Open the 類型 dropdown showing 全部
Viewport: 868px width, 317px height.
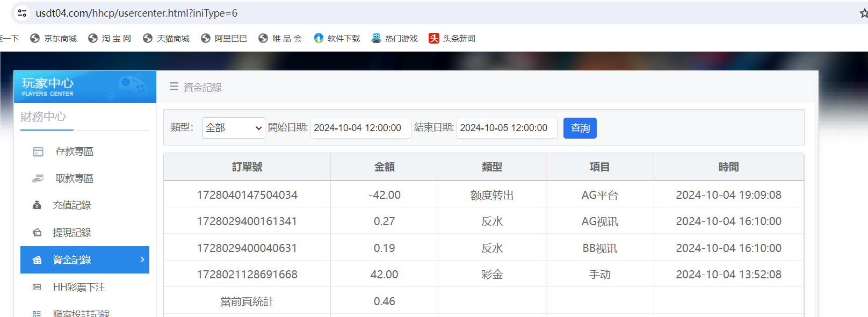(234, 128)
